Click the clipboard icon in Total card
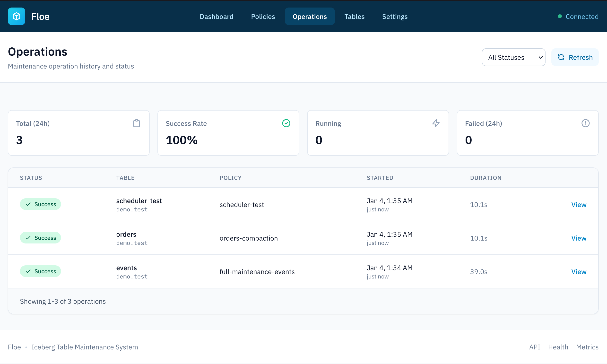Viewport: 607px width, 364px height. coord(136,123)
